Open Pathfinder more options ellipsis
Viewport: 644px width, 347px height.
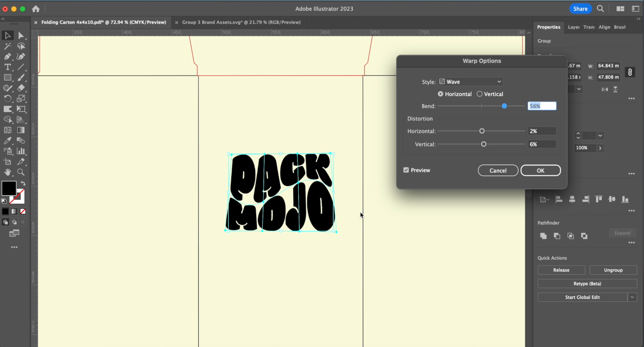pyautogui.click(x=631, y=243)
